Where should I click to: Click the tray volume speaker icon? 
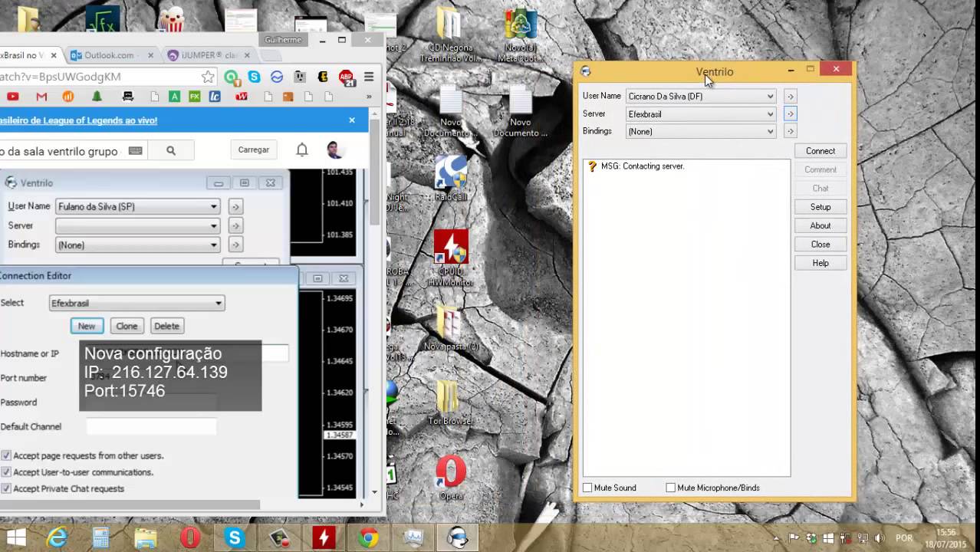880,538
